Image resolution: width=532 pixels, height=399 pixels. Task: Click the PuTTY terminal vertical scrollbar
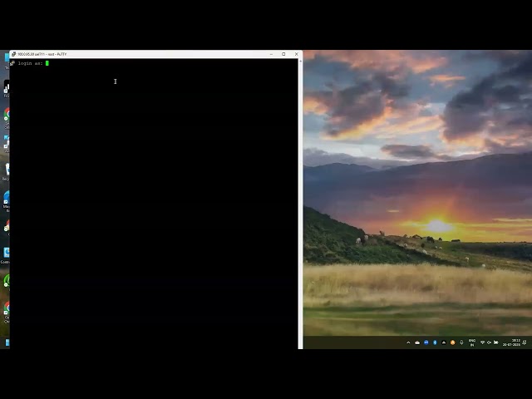pos(300,204)
